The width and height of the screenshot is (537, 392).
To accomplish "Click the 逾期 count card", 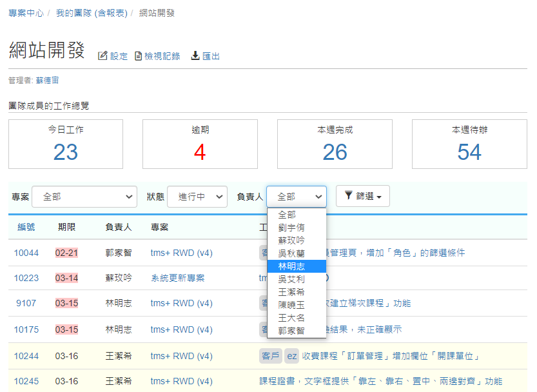I will coord(200,143).
